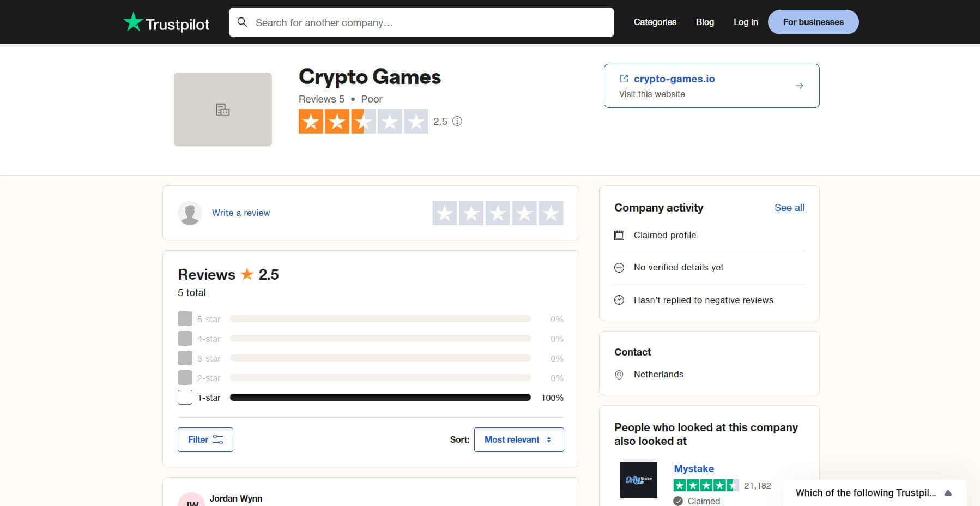Enable the 1-star reviews filter checkbox
The image size is (980, 506).
(185, 397)
